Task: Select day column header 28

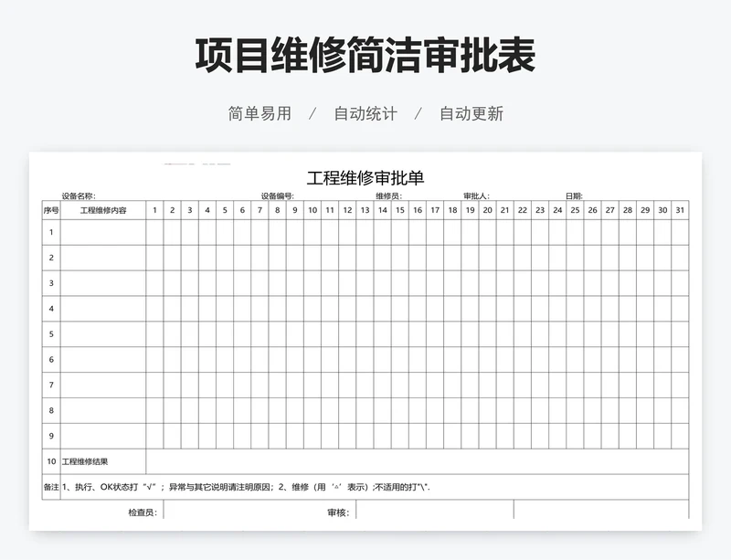Action: click(x=628, y=210)
